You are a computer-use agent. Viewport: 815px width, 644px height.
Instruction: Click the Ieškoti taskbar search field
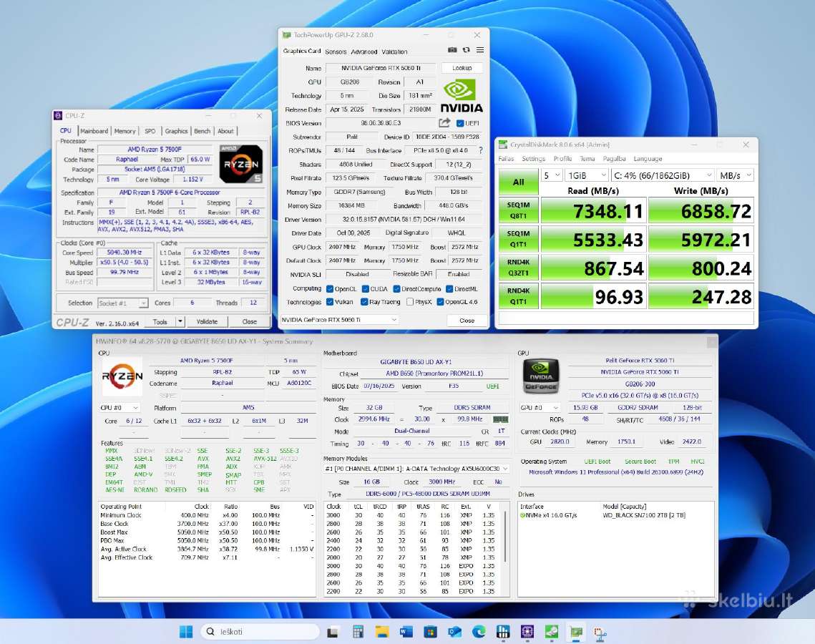pos(260,632)
